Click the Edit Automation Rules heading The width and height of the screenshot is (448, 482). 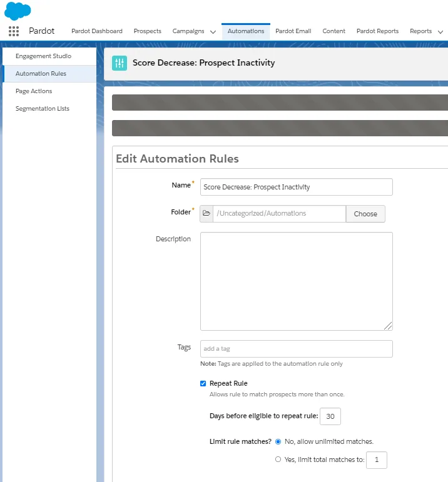pyautogui.click(x=177, y=159)
